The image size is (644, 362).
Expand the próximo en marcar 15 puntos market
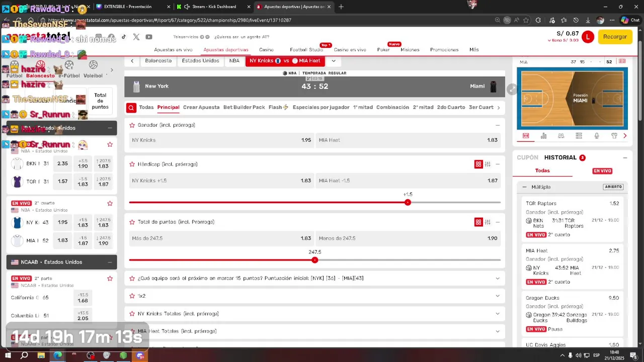tap(498, 279)
